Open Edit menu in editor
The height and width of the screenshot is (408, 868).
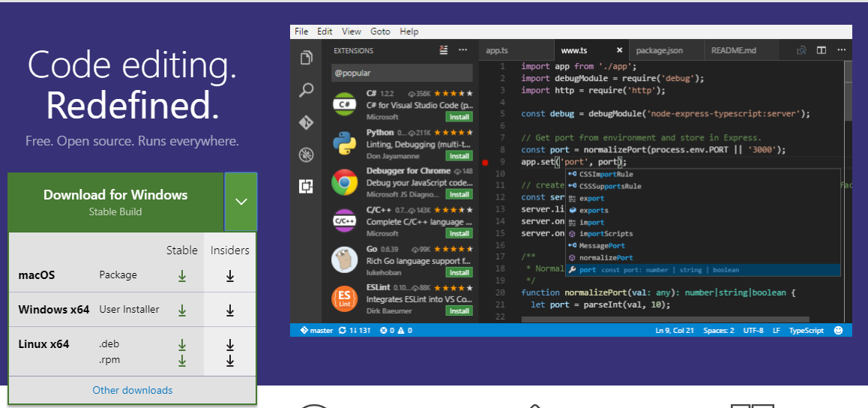325,31
